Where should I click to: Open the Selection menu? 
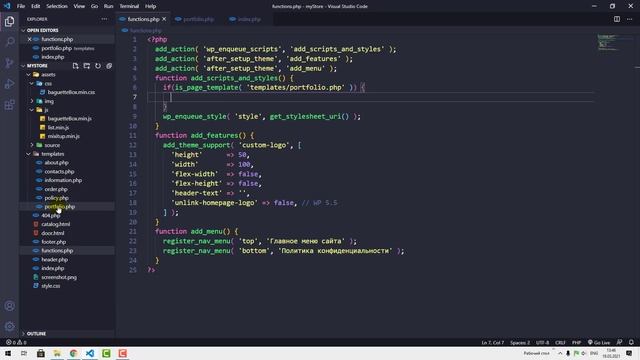tap(57, 6)
